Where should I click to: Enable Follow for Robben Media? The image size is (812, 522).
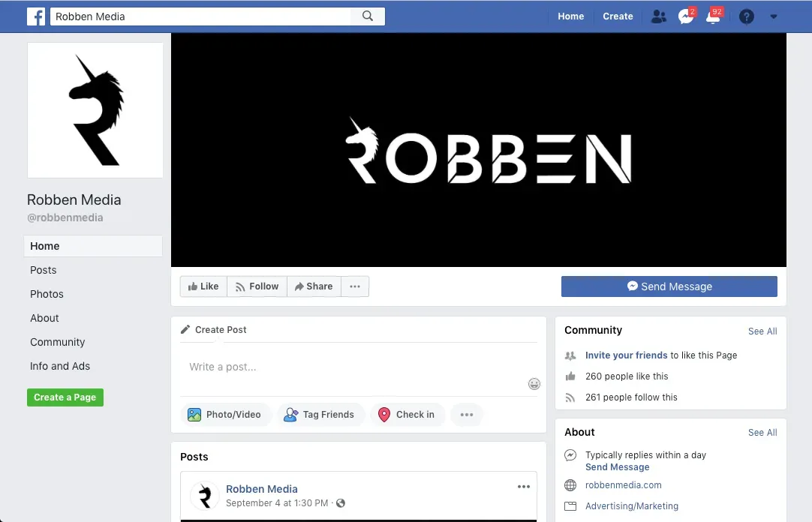pyautogui.click(x=257, y=286)
